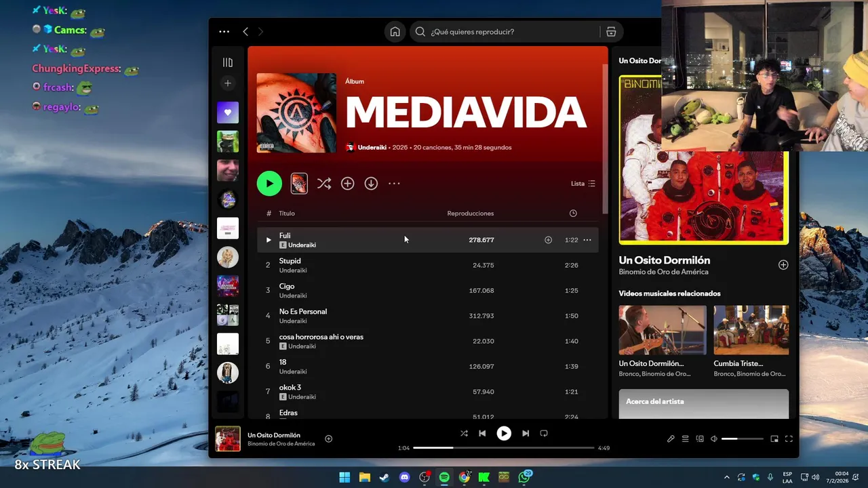This screenshot has height=488, width=868.
Task: Add current song to Liked Songs in bottom bar
Action: [329, 439]
